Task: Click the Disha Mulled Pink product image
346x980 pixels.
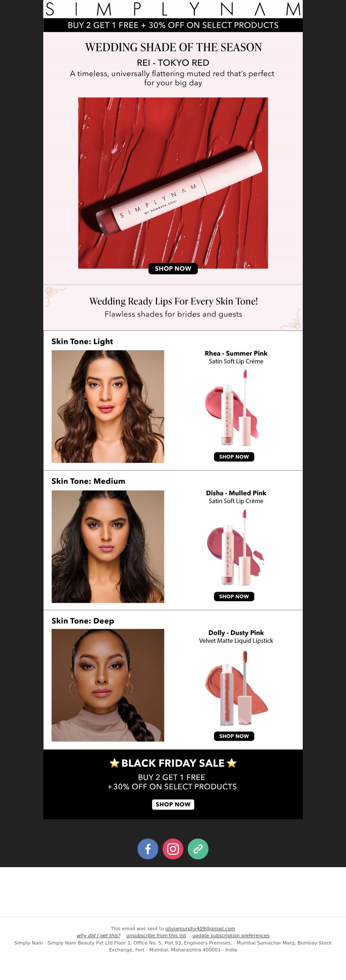Action: (x=234, y=548)
